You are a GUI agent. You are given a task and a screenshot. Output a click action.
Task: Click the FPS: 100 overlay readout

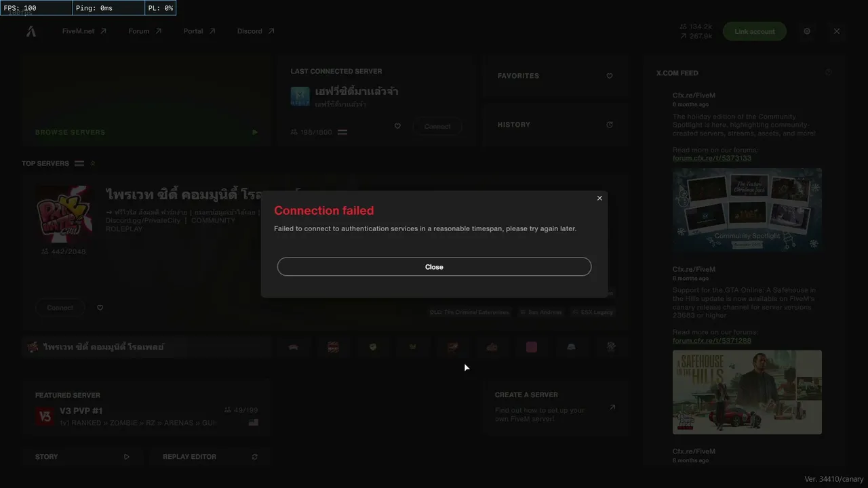[36, 8]
